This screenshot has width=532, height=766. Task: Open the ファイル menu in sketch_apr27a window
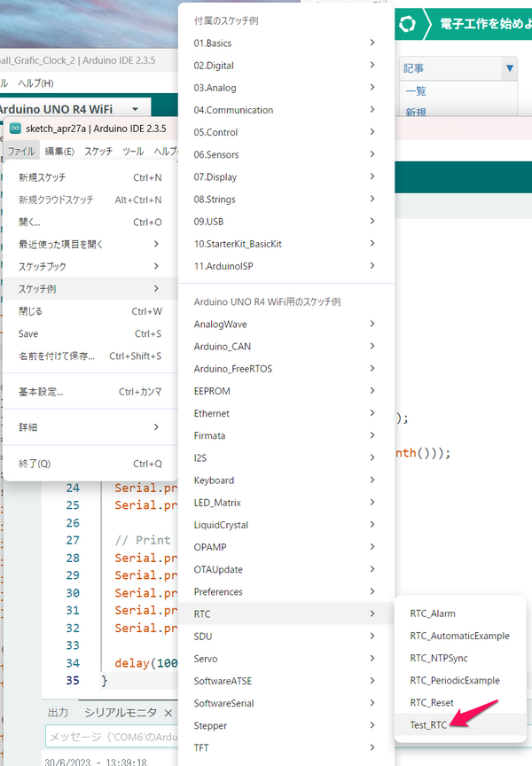click(x=21, y=151)
